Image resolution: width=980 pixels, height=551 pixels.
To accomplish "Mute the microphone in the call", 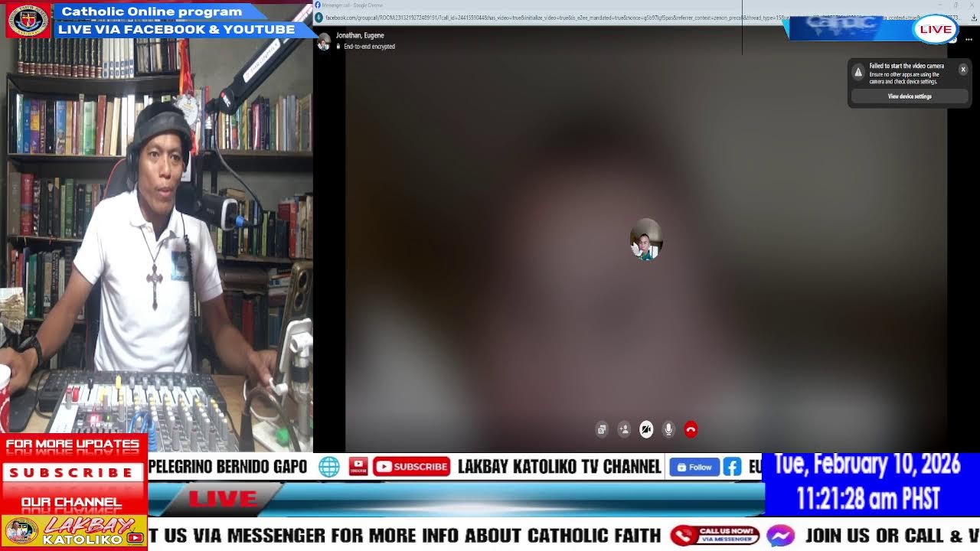I will click(668, 430).
